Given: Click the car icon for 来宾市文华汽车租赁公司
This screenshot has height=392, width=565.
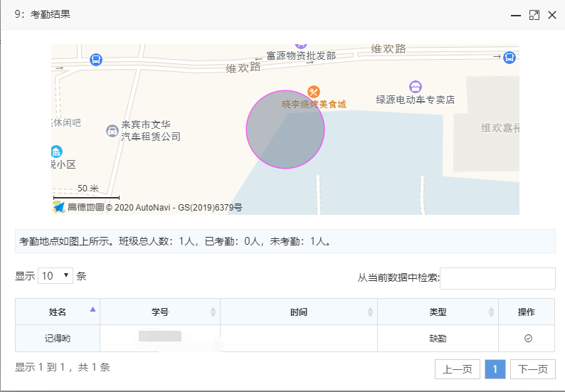Looking at the screenshot, I should [x=112, y=131].
